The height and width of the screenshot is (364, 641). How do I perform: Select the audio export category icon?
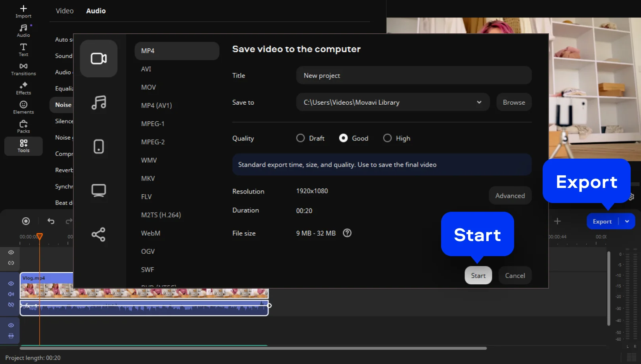coord(99,103)
